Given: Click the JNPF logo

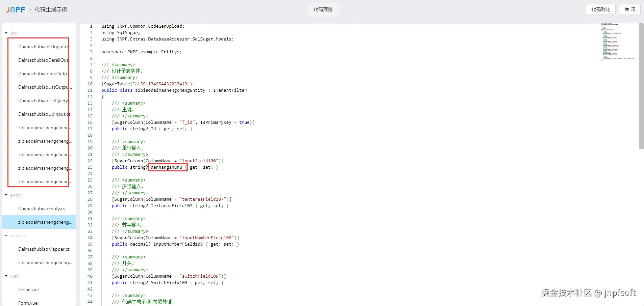Looking at the screenshot, I should pyautogui.click(x=16, y=9).
